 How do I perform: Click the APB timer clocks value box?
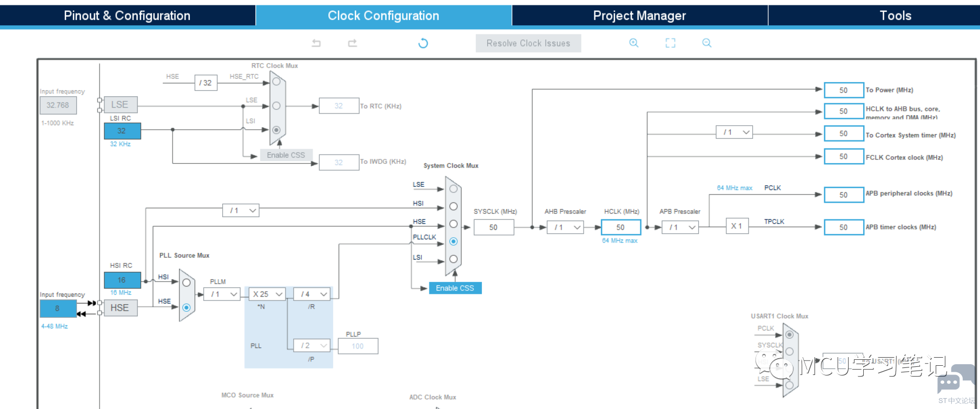[x=844, y=227]
